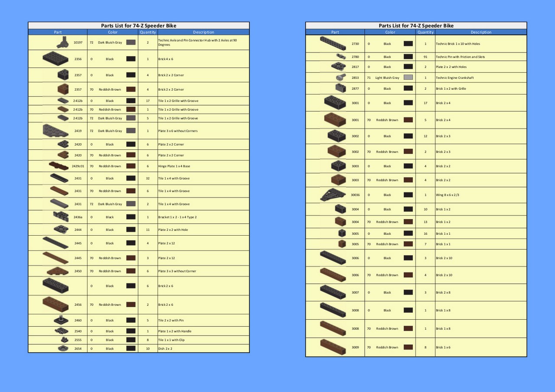Click the Description header in right table
This screenshot has height=392, width=555.
(x=481, y=32)
